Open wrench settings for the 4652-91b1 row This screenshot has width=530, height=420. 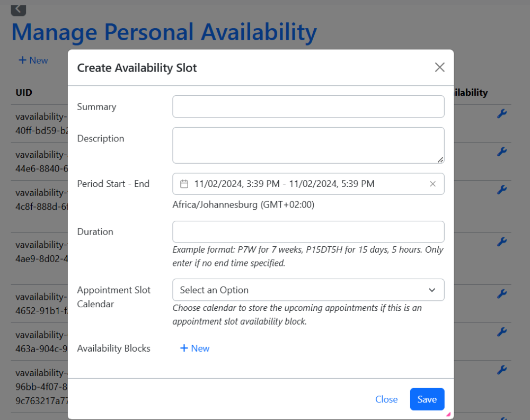tap(501, 294)
